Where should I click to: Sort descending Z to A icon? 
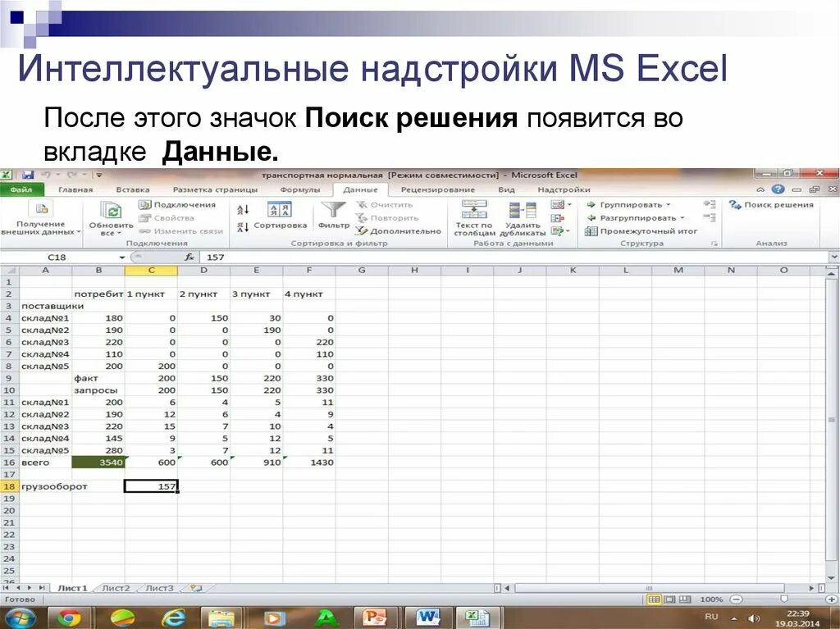click(x=243, y=227)
